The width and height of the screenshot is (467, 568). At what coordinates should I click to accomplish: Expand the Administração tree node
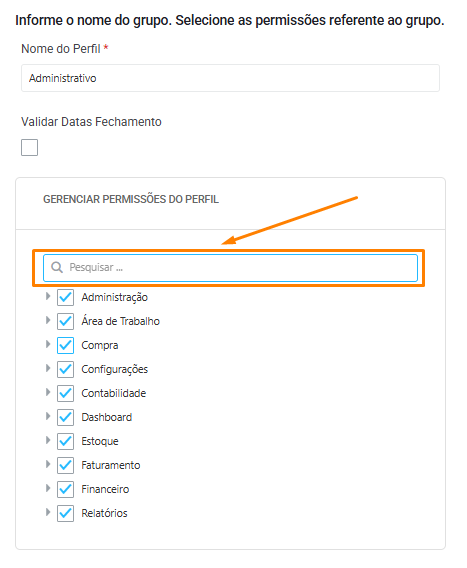pyautogui.click(x=48, y=296)
